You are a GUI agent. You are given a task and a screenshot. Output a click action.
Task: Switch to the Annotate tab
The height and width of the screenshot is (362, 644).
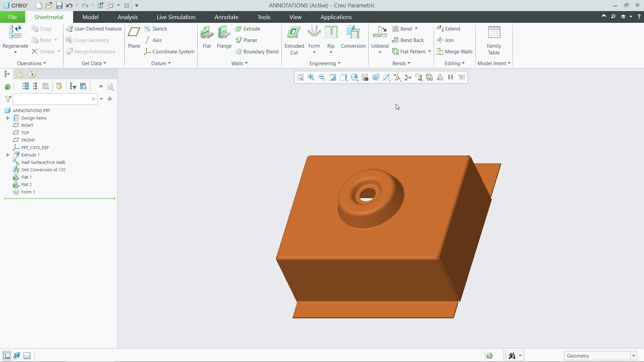[226, 17]
